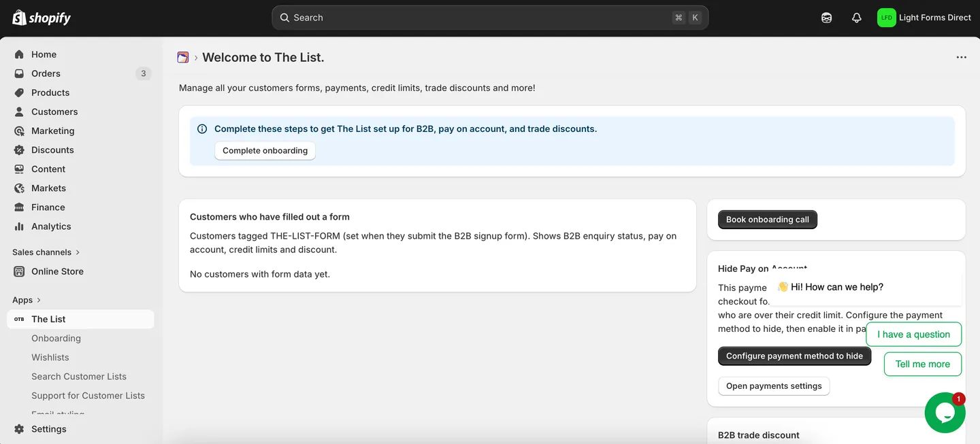
Task: Click the Settings gear icon
Action: (x=19, y=429)
